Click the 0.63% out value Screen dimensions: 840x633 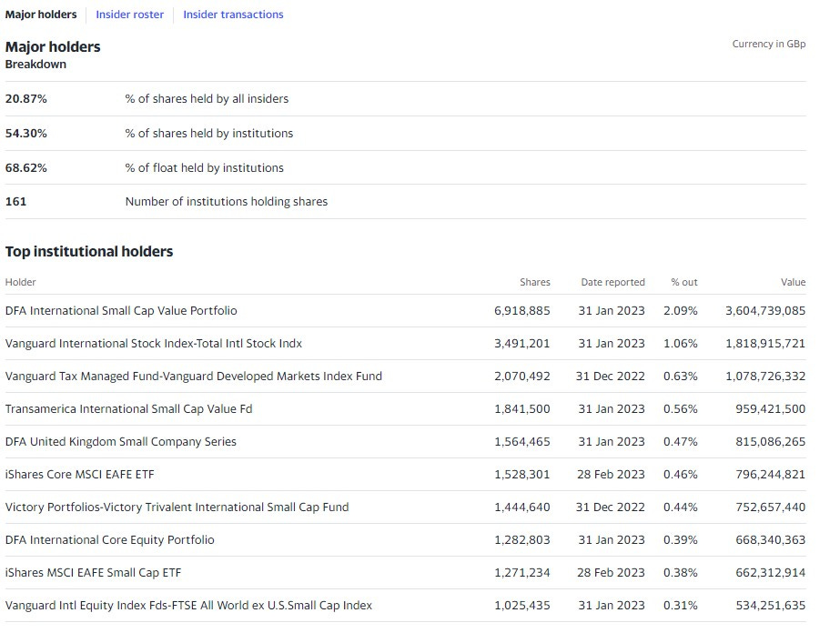681,376
